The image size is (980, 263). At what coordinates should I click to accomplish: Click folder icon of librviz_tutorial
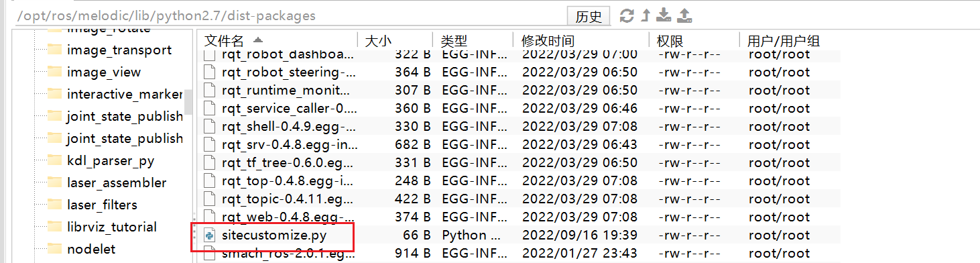54,227
